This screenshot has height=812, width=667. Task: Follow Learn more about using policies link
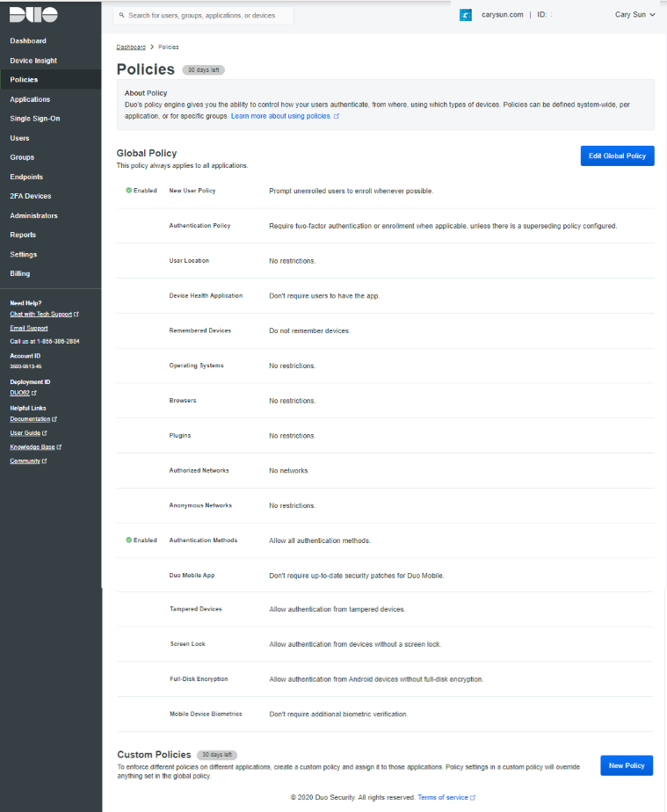(x=280, y=116)
